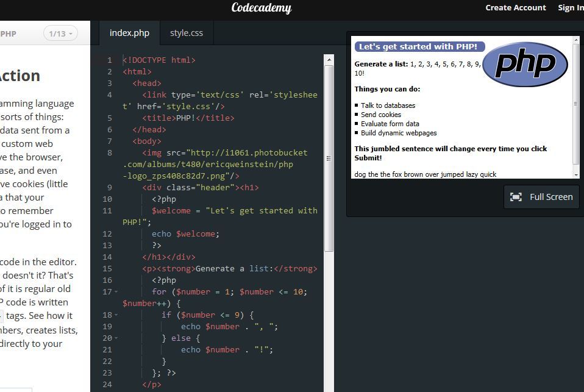Click the preview pane scroll down arrow
The height and width of the screenshot is (392, 584).
576,175
